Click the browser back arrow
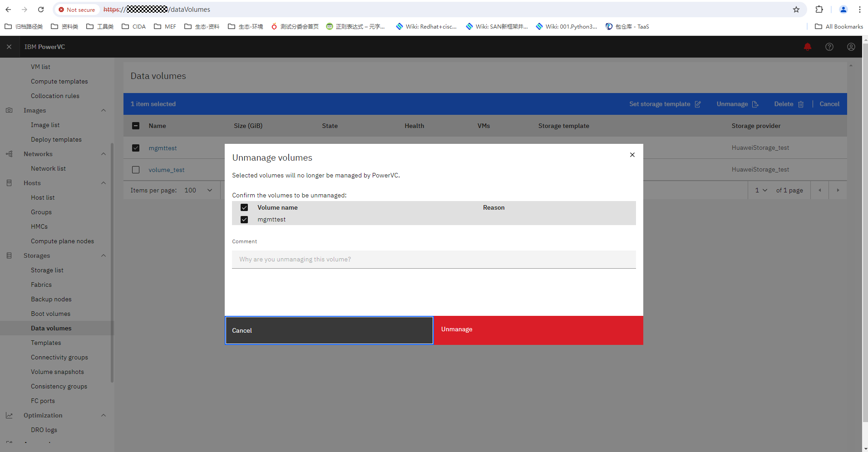The image size is (868, 452). (x=8, y=10)
